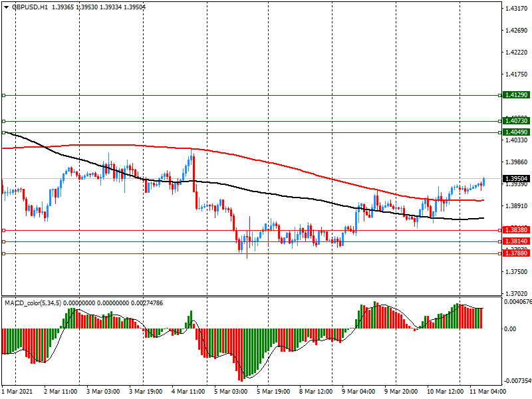Click the 1 Mar 2021 date label
The width and height of the screenshot is (532, 399).
click(x=17, y=391)
